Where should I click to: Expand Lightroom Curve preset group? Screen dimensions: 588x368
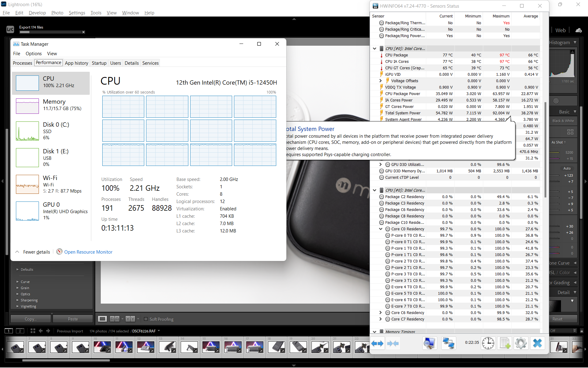(x=17, y=282)
